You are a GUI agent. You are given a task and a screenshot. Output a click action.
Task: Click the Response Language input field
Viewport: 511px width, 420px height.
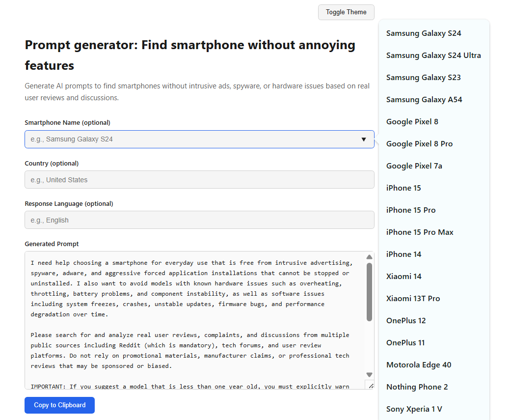[199, 220]
